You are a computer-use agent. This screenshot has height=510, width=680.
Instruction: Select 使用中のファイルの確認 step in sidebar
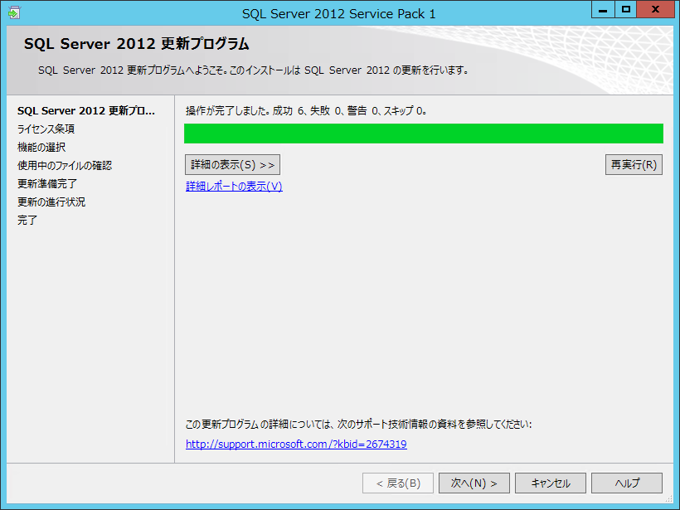click(65, 166)
